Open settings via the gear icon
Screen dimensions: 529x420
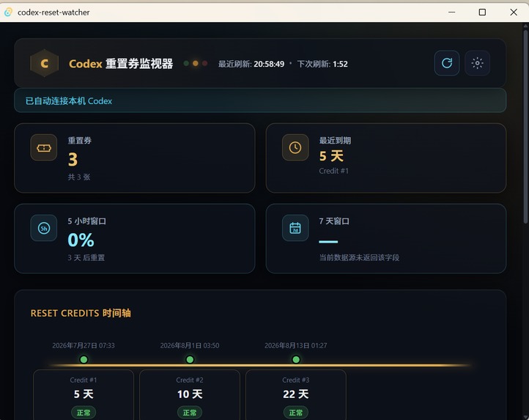(478, 63)
